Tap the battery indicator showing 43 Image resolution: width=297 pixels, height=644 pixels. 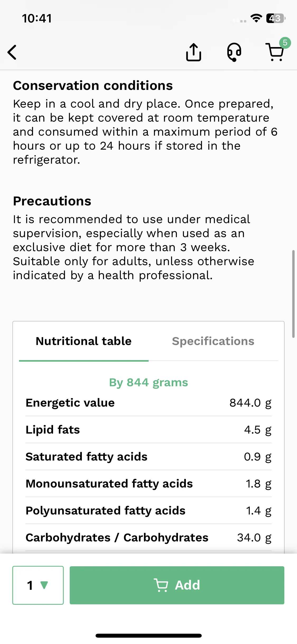(x=276, y=18)
